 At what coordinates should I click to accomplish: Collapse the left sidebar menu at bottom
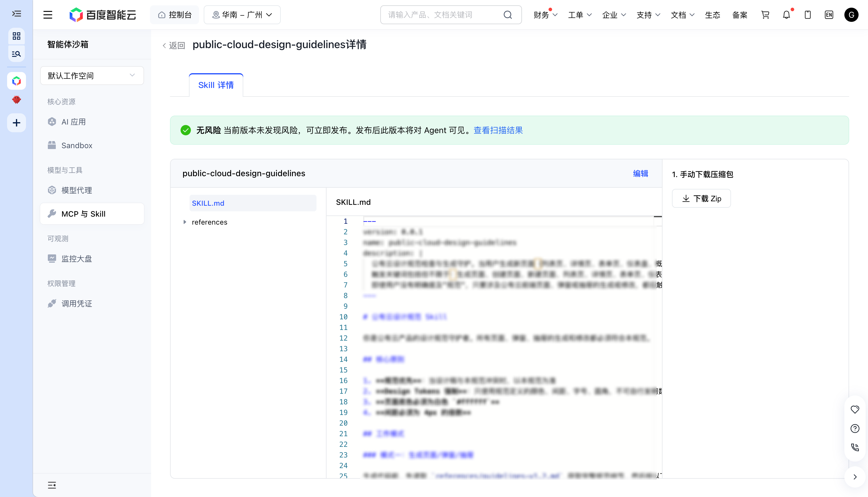(x=52, y=485)
